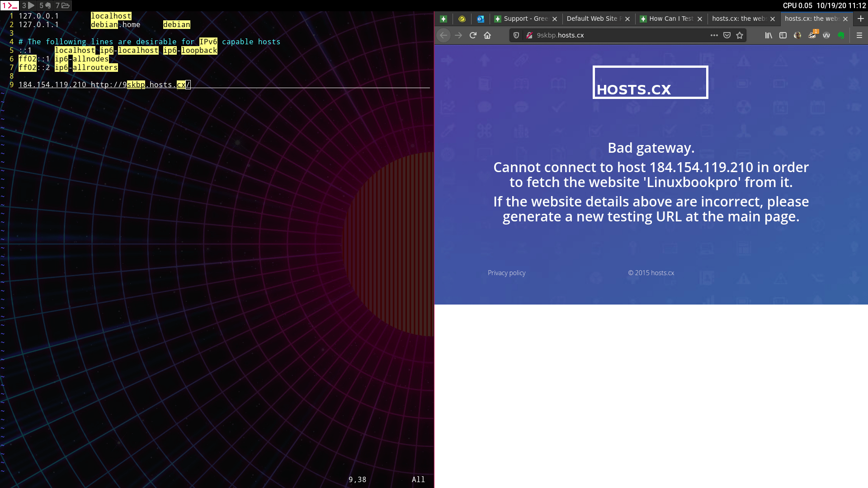Click the Evernote extension icon

pyautogui.click(x=841, y=35)
